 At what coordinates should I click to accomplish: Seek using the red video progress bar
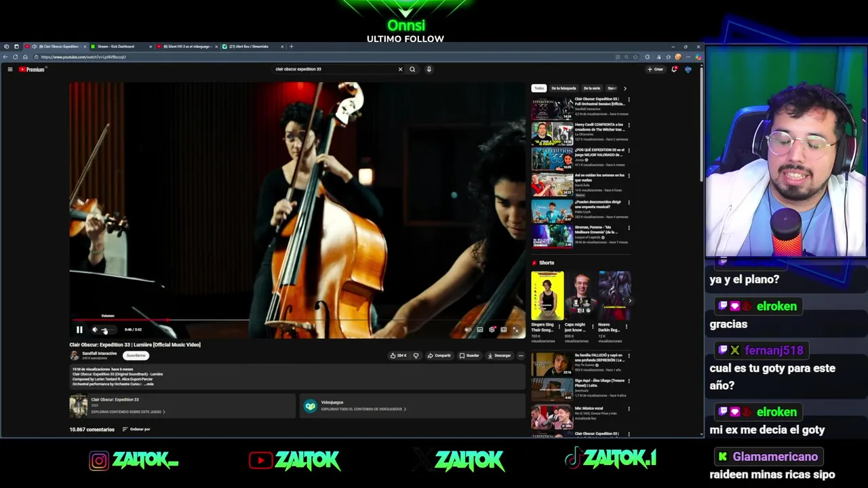297,320
